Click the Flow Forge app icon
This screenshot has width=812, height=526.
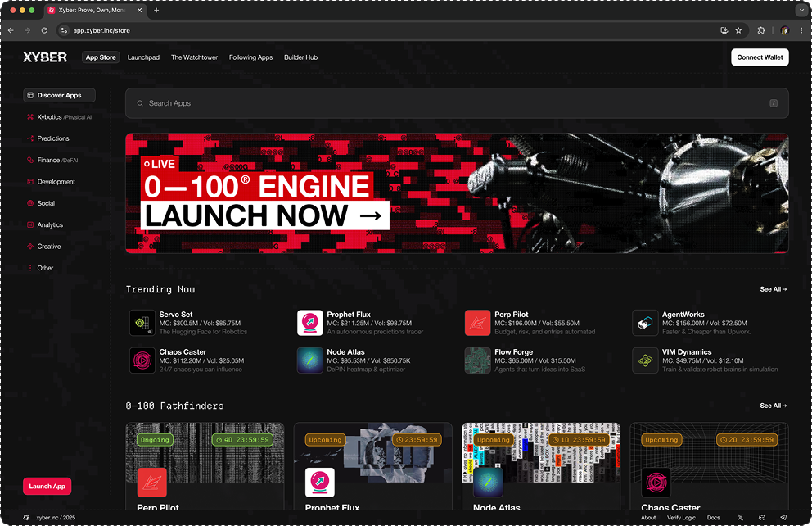(x=477, y=360)
